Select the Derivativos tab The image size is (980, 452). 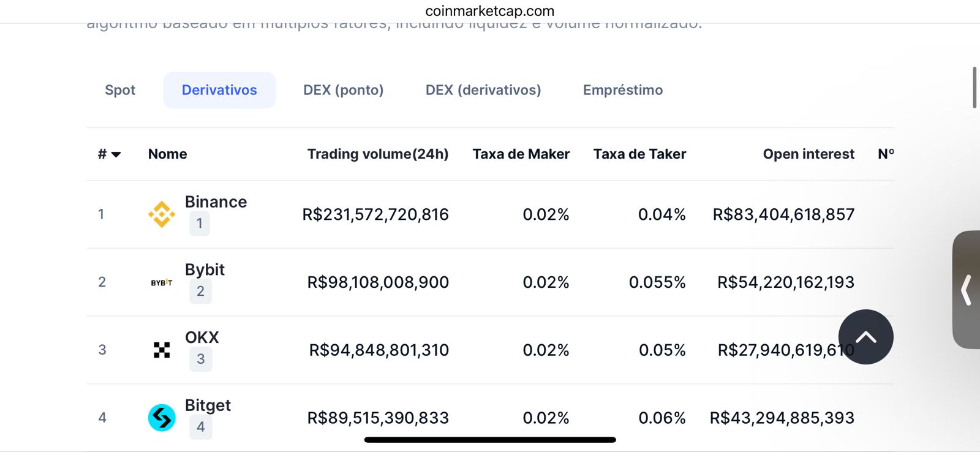[x=219, y=90]
